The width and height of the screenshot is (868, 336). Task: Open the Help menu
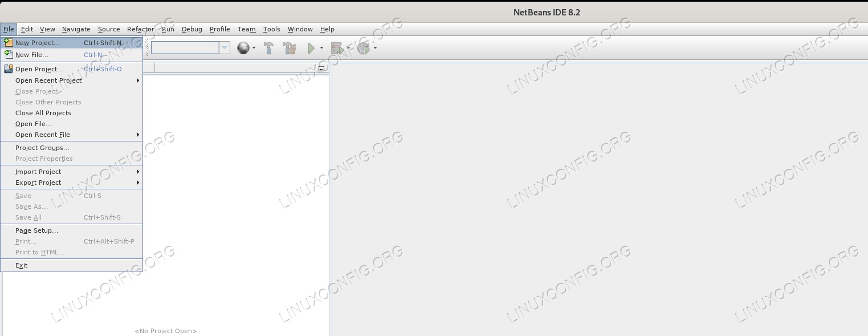(327, 29)
